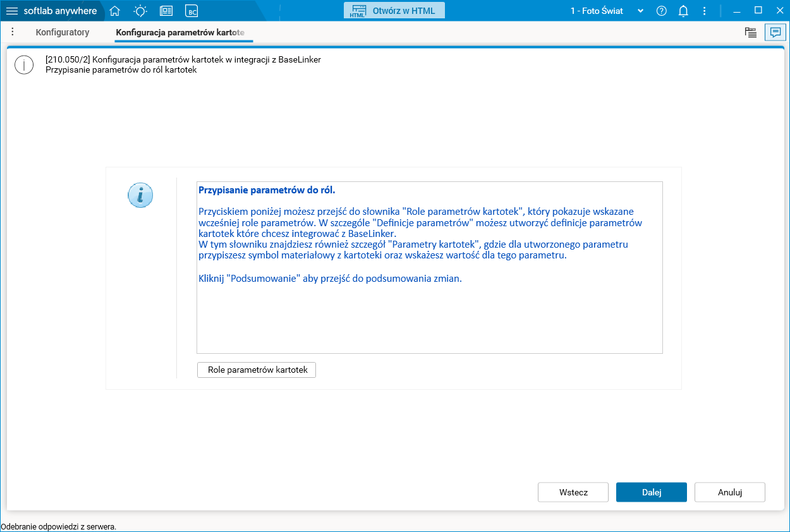This screenshot has height=532, width=790.
Task: Show notifications bell
Action: (x=683, y=11)
